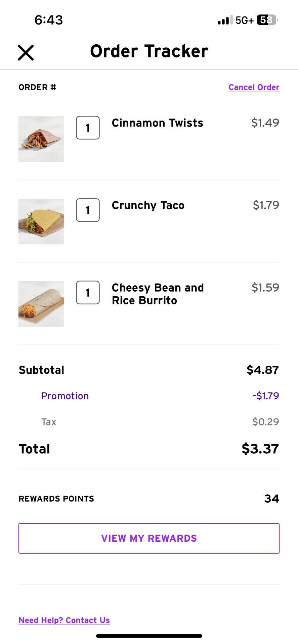
Task: Select Cheesy Bean and Rice Burrito name
Action: [x=158, y=294]
